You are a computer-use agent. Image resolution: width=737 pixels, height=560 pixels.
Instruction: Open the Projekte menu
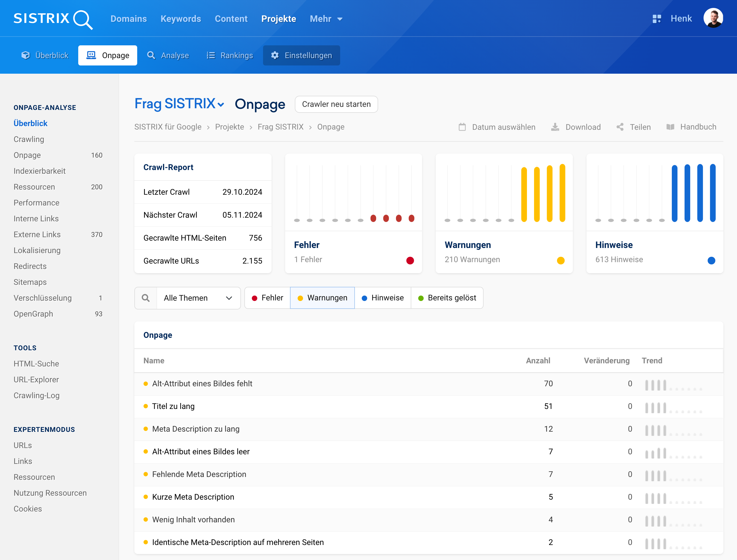[x=279, y=19]
